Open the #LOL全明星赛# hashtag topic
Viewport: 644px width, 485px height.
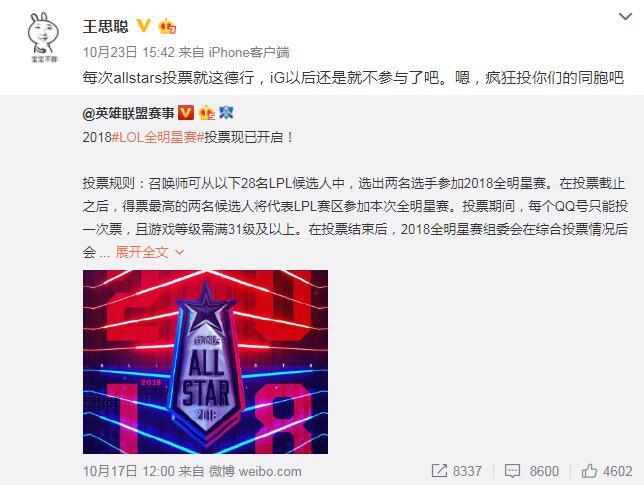coord(158,137)
